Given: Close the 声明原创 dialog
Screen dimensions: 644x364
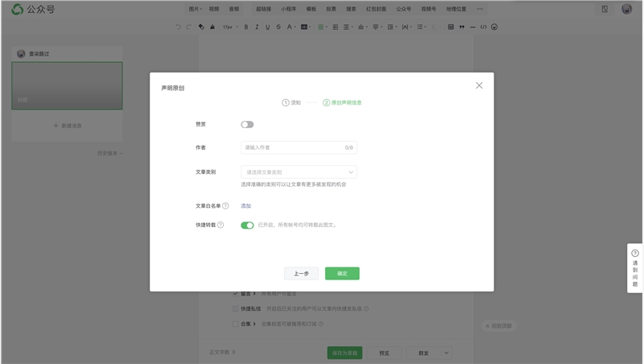Looking at the screenshot, I should 479,85.
